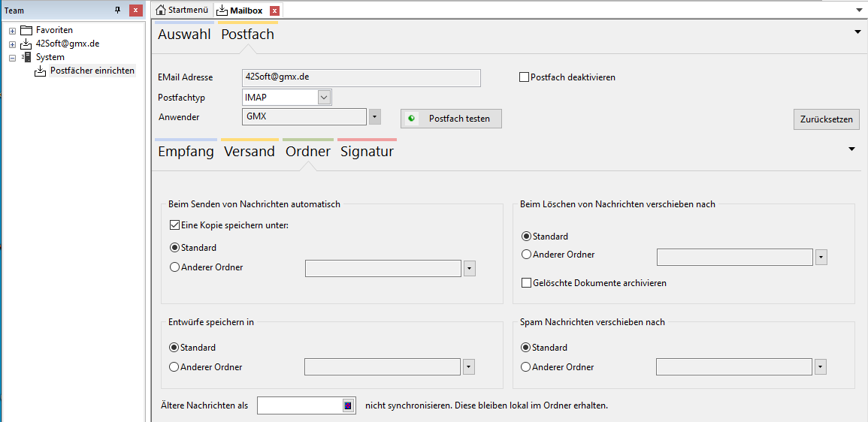The image size is (868, 422).
Task: Select Postfächer einrichten in tree
Action: 92,71
